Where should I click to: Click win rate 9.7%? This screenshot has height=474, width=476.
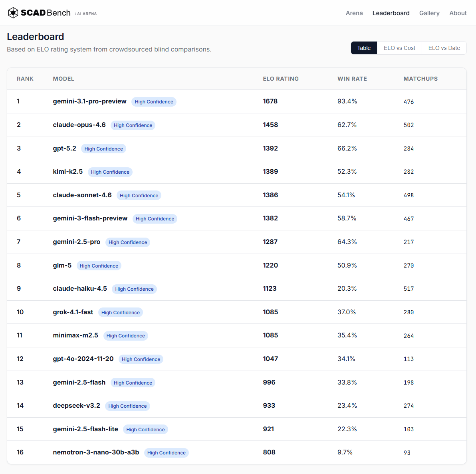[345, 452]
